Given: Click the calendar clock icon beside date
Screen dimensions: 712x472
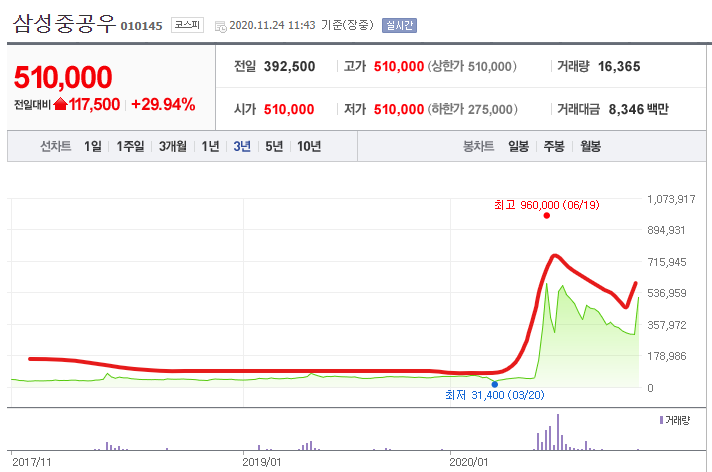Looking at the screenshot, I should [x=221, y=27].
